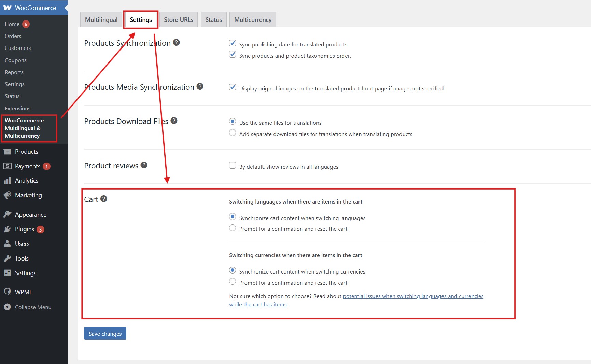Click Save changes button
591x364 pixels.
click(105, 334)
